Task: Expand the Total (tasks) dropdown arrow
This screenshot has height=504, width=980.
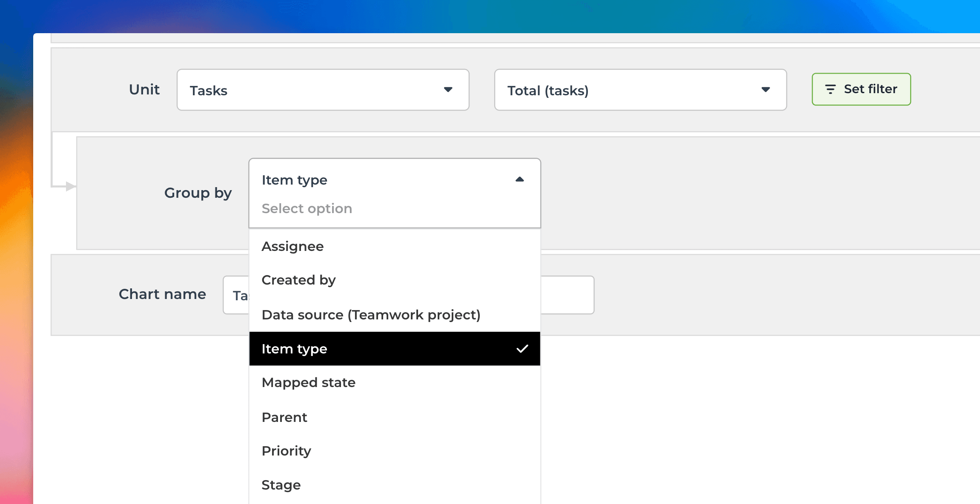Action: click(x=765, y=90)
